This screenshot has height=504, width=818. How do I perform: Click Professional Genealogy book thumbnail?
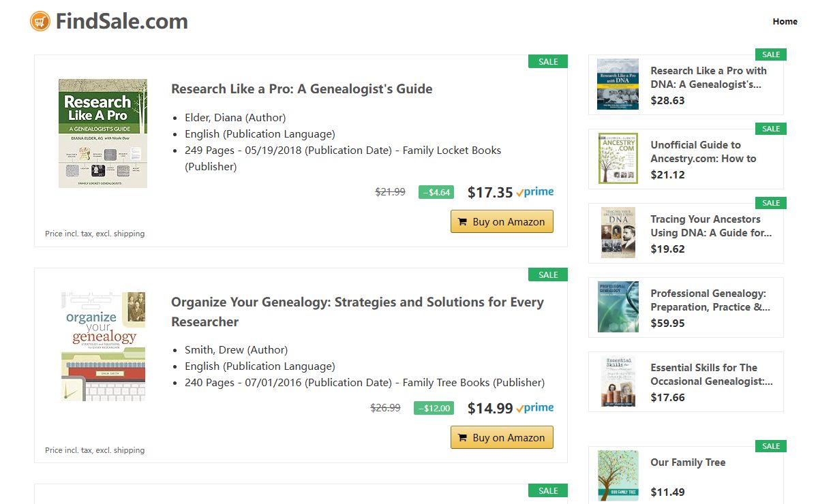618,306
